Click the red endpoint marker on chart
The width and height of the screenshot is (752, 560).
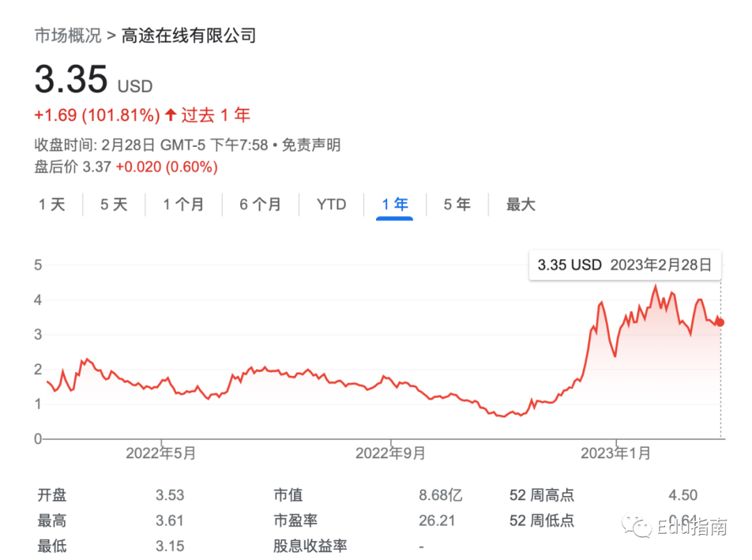pyautogui.click(x=720, y=322)
